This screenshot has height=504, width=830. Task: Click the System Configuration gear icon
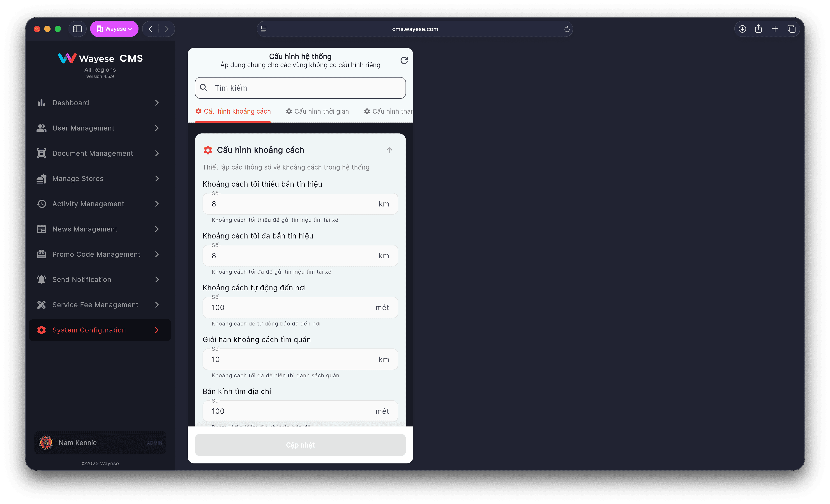pos(41,330)
